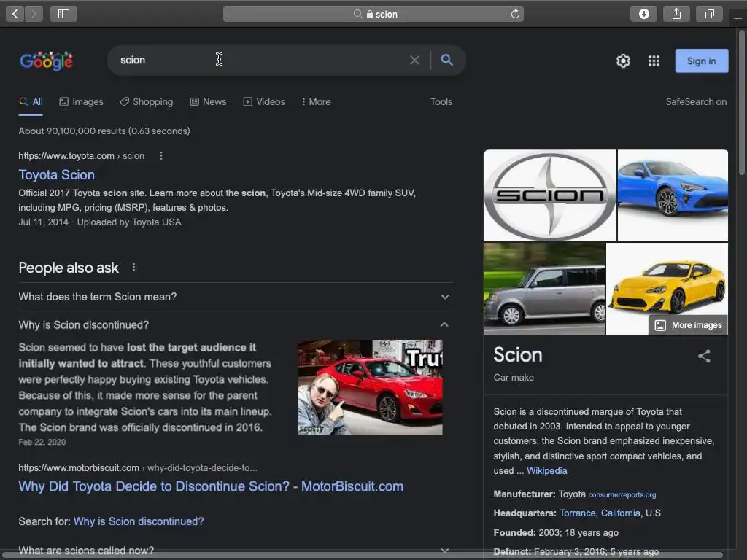The width and height of the screenshot is (747, 560).
Task: Click the magnifying glass search button
Action: 446,60
